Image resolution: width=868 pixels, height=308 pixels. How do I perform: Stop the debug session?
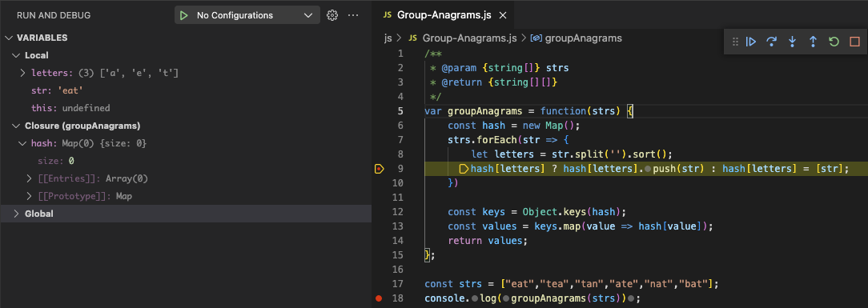click(854, 42)
